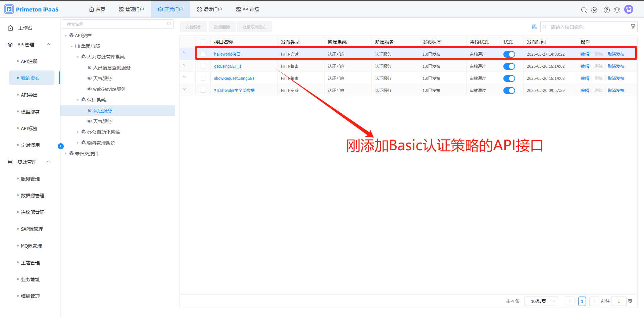
Task: Open the help question mark icon
Action: (606, 10)
